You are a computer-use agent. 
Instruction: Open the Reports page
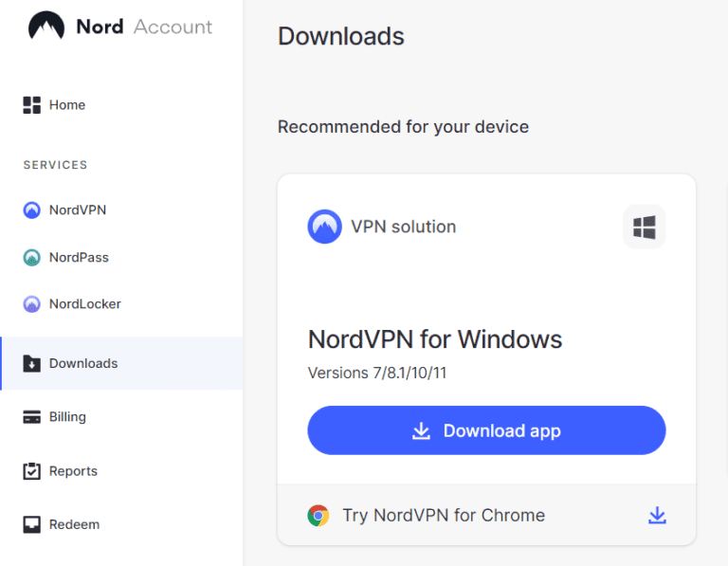pos(73,471)
